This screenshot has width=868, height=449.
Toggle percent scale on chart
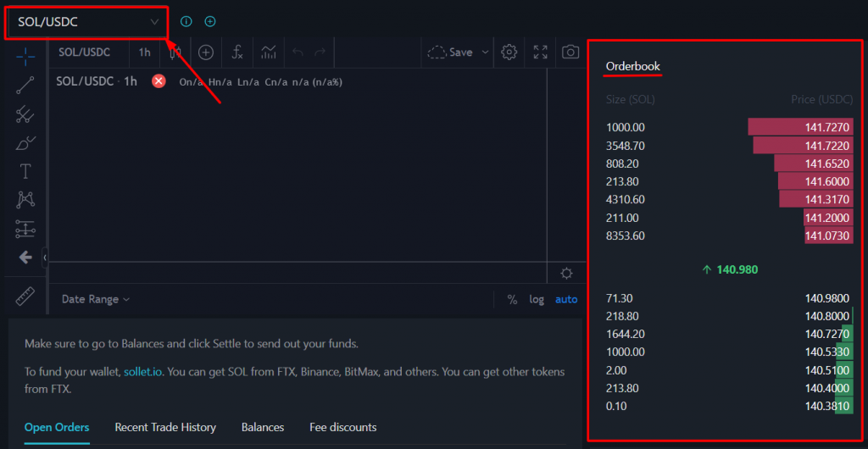tap(512, 299)
